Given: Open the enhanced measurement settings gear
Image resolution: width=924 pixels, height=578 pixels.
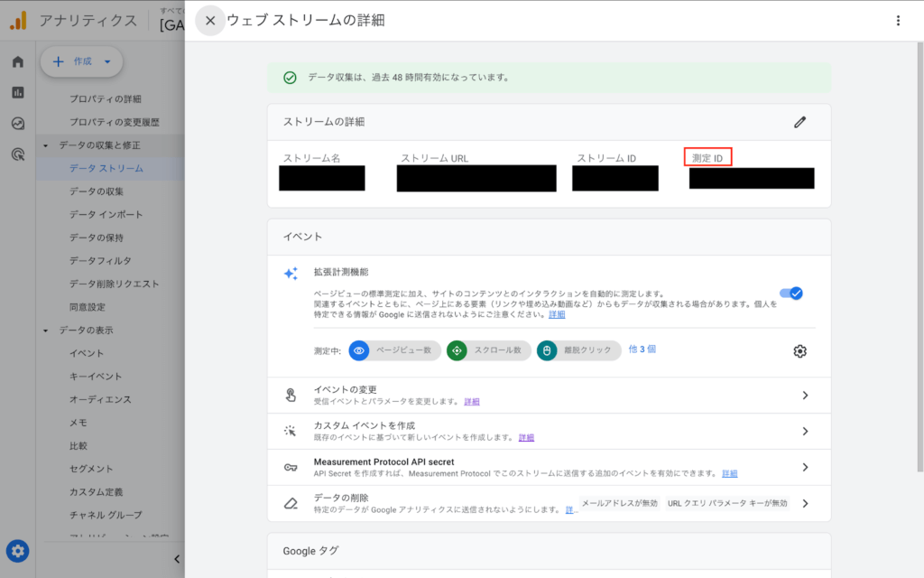Looking at the screenshot, I should pyautogui.click(x=799, y=351).
